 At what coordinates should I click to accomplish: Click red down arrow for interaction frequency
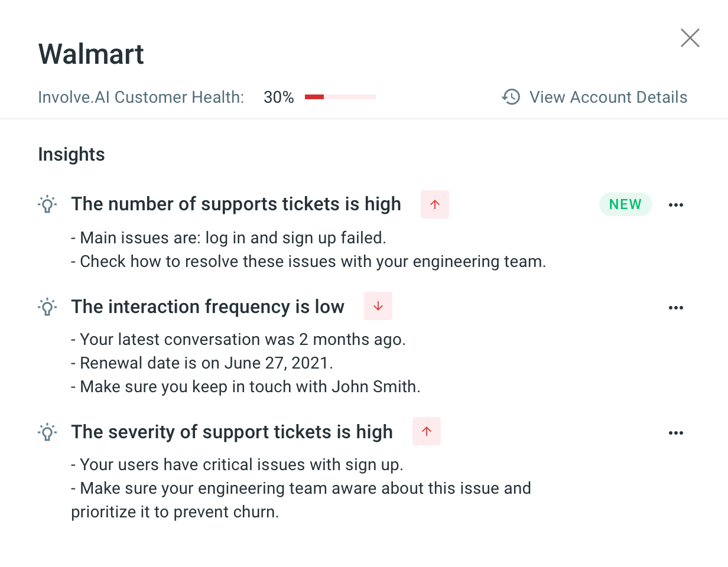point(378,307)
